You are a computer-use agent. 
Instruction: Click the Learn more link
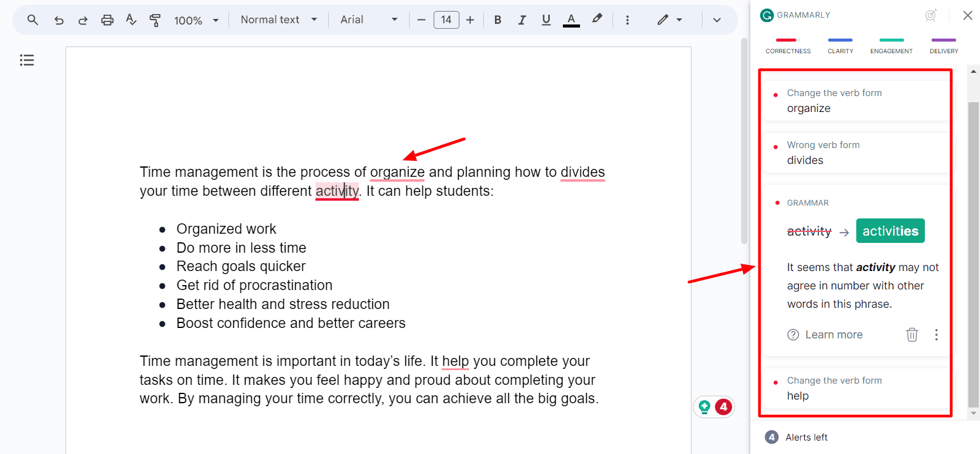tap(833, 335)
